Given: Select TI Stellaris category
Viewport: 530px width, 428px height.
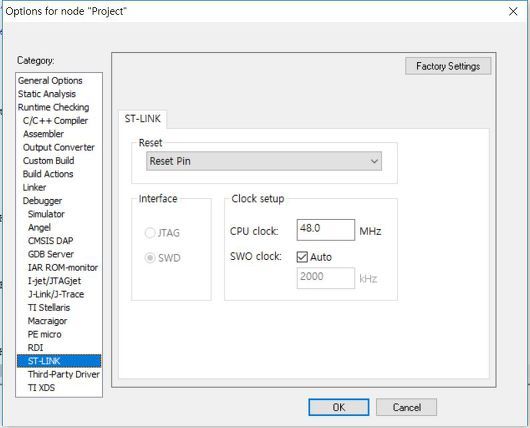Looking at the screenshot, I should (49, 308).
